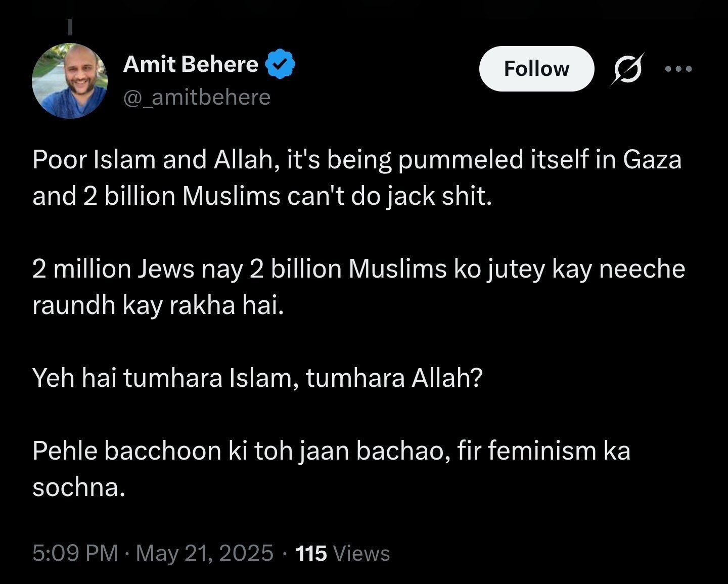
Task: Click the 115 view count number
Action: (x=311, y=553)
